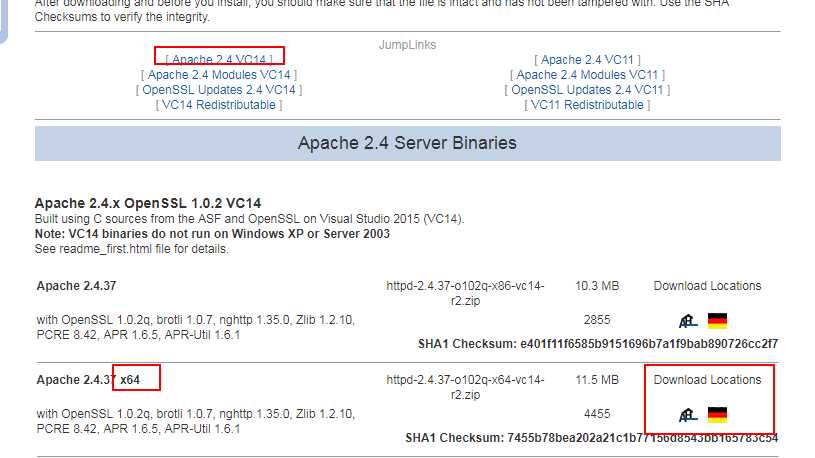
Task: Open the Apache 2.4 VC11 jump link
Action: tap(587, 60)
